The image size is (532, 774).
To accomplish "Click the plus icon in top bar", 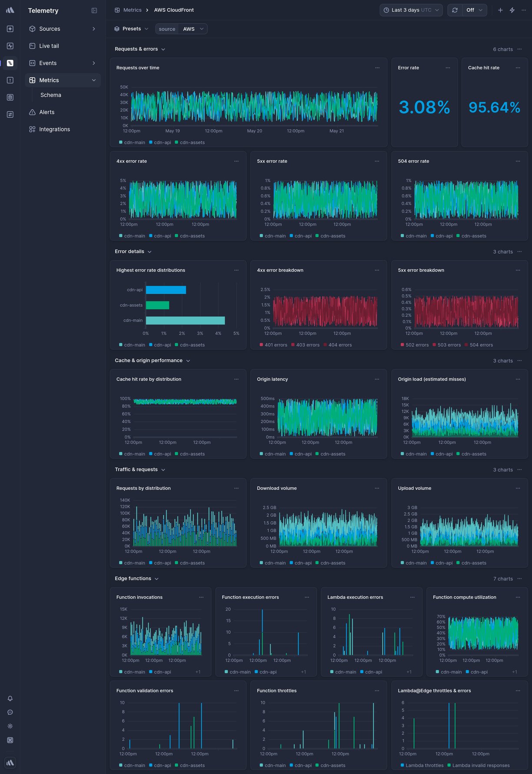I will point(500,10).
